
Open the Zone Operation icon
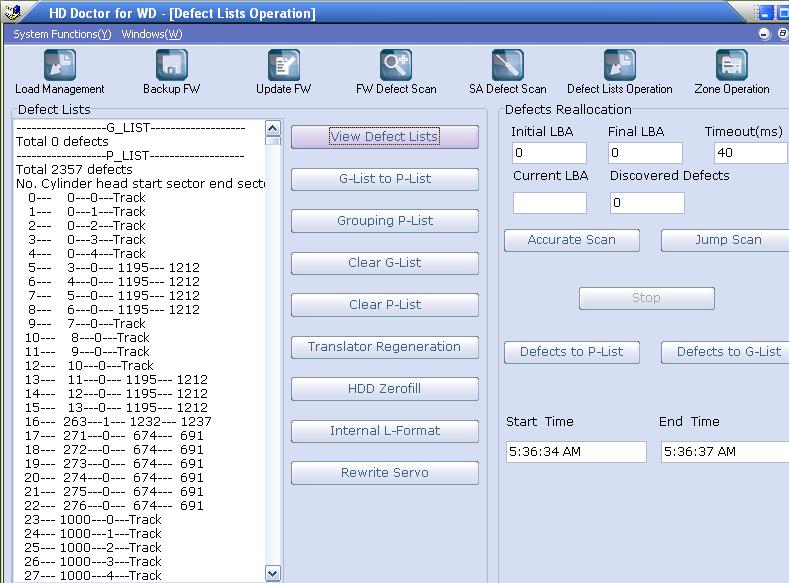(x=732, y=65)
